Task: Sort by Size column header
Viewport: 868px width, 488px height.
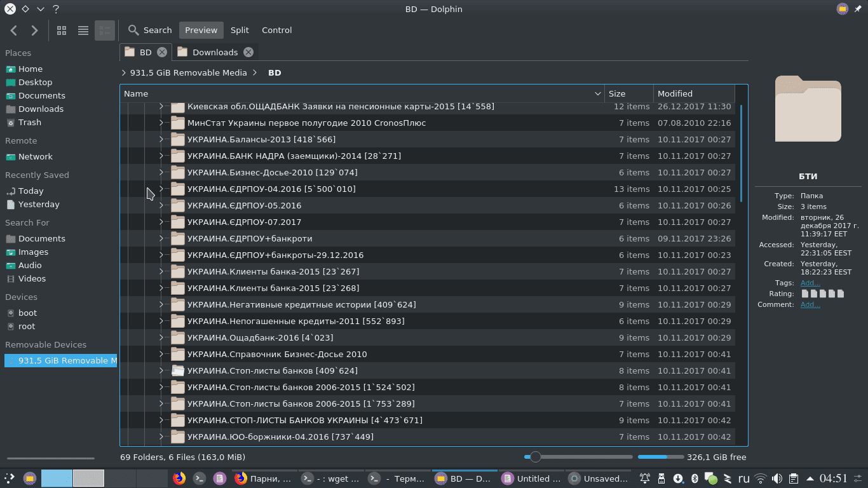Action: (x=629, y=93)
